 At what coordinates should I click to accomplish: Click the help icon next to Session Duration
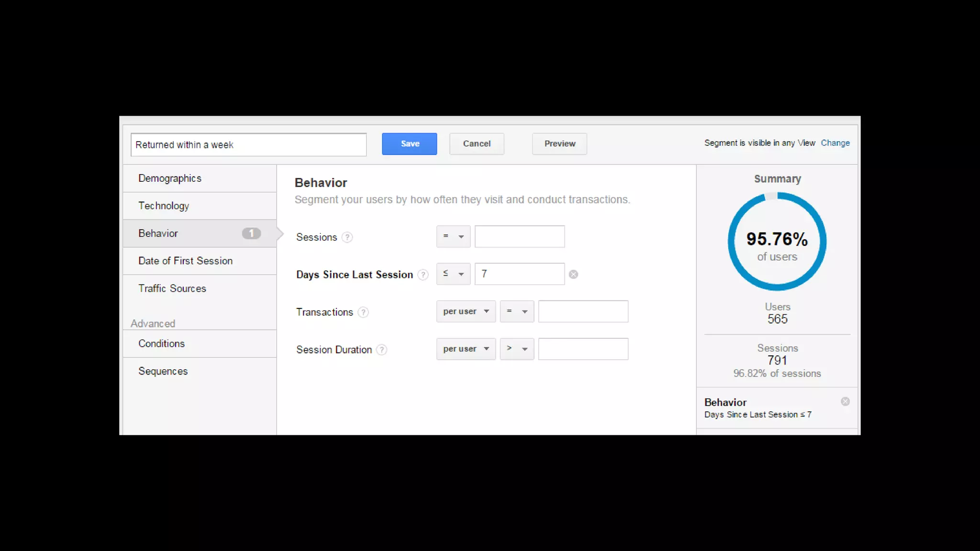381,350
